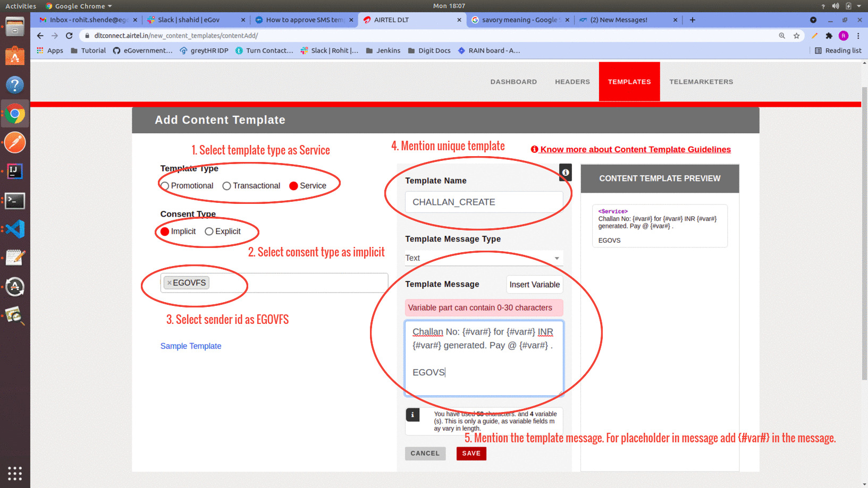Open the Chrome extensions puzzle icon
The height and width of the screenshot is (488, 868).
(x=829, y=36)
